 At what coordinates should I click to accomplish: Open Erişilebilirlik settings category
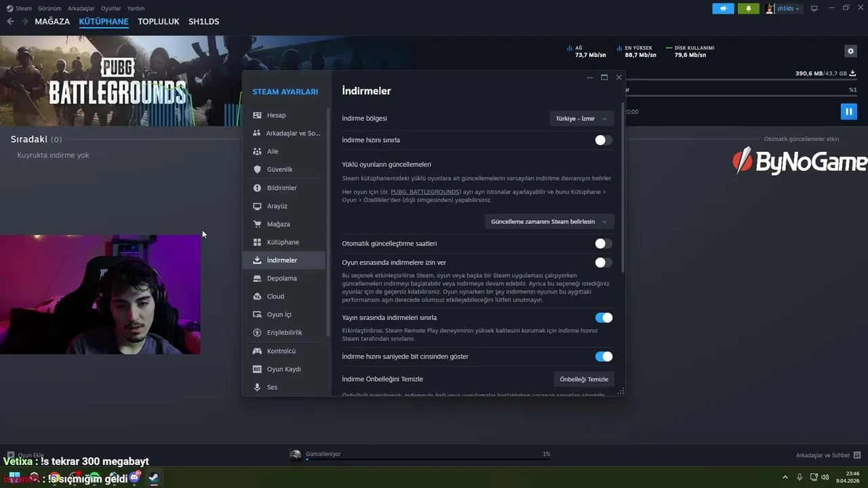click(x=285, y=333)
